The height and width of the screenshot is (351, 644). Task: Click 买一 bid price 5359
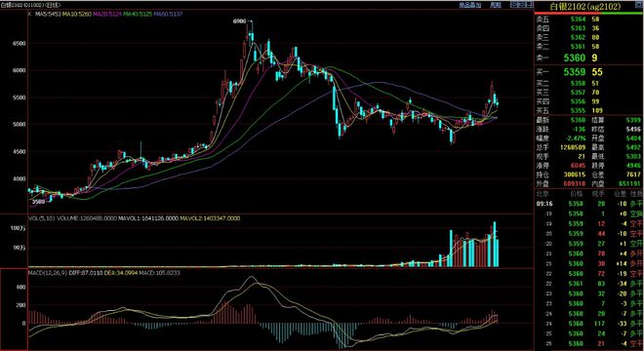point(574,72)
